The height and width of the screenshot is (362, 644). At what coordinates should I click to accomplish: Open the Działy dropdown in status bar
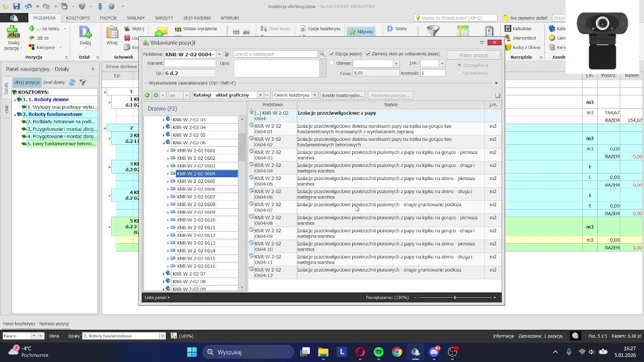click(162, 336)
